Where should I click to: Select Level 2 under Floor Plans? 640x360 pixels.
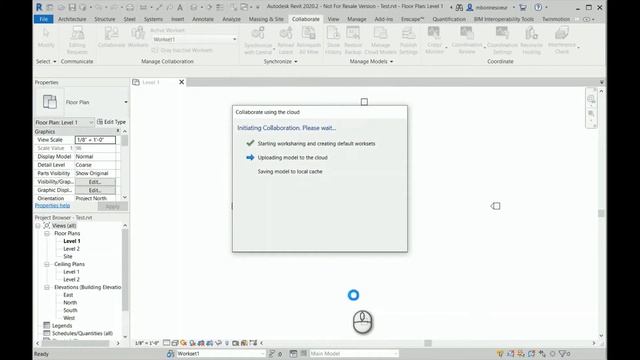coord(71,249)
